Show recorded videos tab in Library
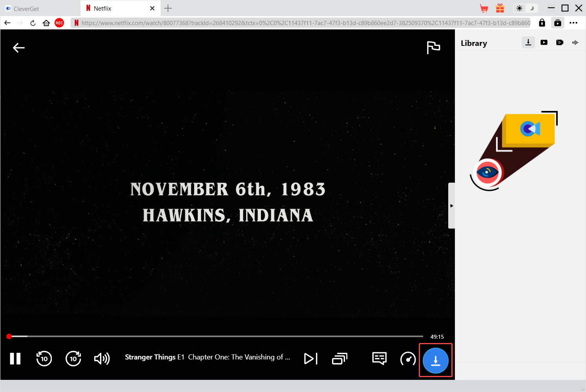586x392 pixels. [560, 42]
